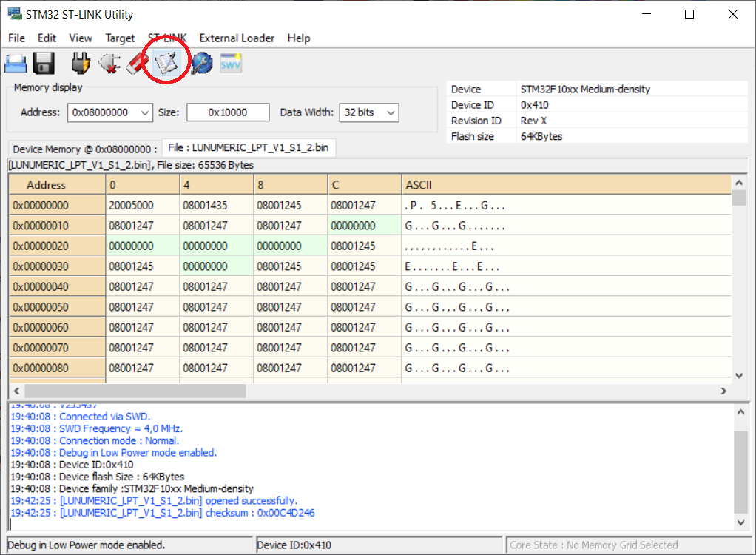Open the Target menu
Image resolution: width=756 pixels, height=555 pixels.
click(120, 38)
